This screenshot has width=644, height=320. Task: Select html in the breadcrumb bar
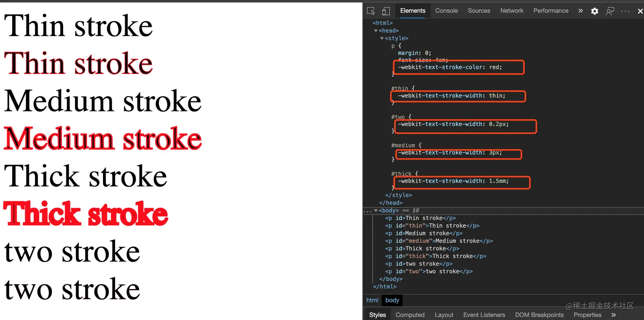click(x=372, y=300)
